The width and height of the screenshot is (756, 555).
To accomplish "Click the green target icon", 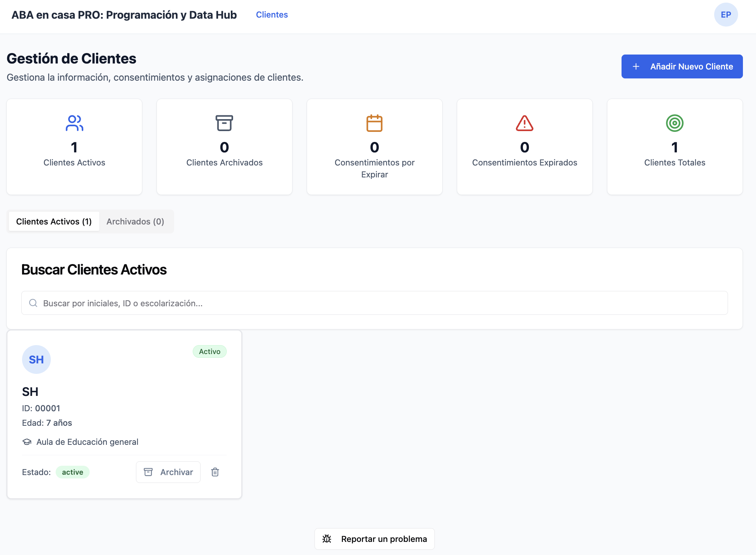I will coord(675,123).
